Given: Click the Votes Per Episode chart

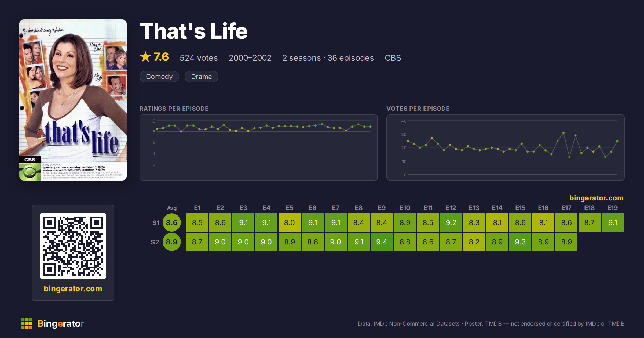Looking at the screenshot, I should click(506, 148).
